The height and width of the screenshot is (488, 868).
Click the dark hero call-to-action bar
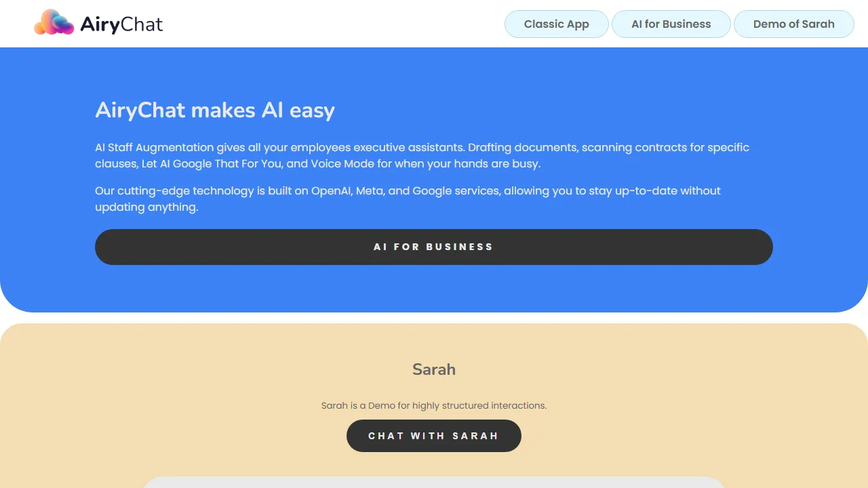[x=434, y=247]
